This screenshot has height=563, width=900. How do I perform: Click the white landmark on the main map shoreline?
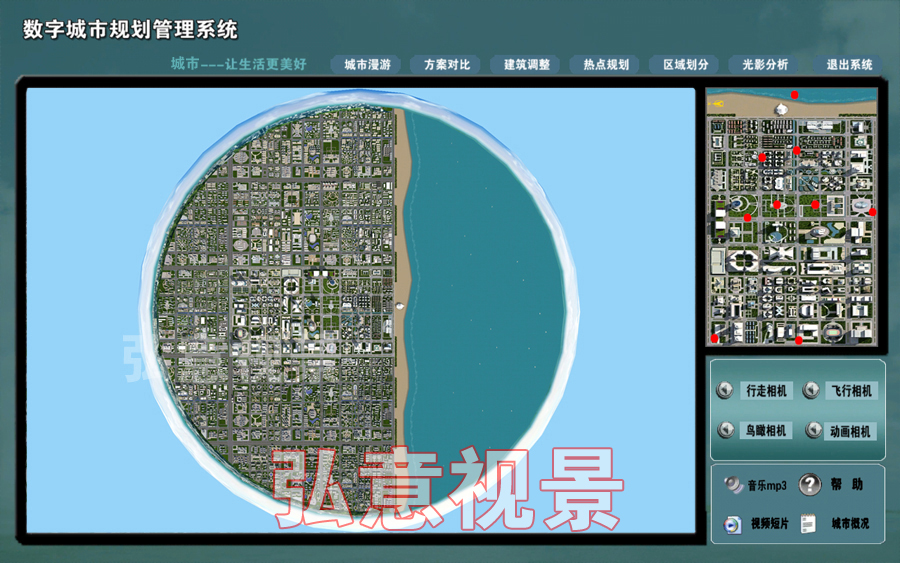point(400,306)
